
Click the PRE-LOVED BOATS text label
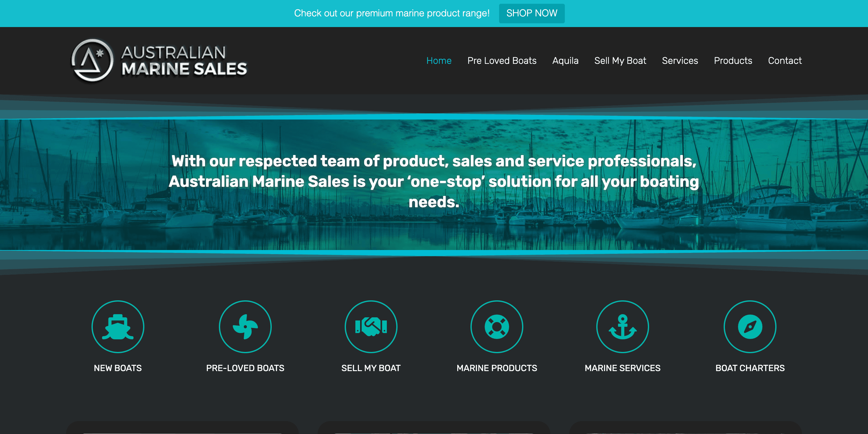tap(245, 368)
